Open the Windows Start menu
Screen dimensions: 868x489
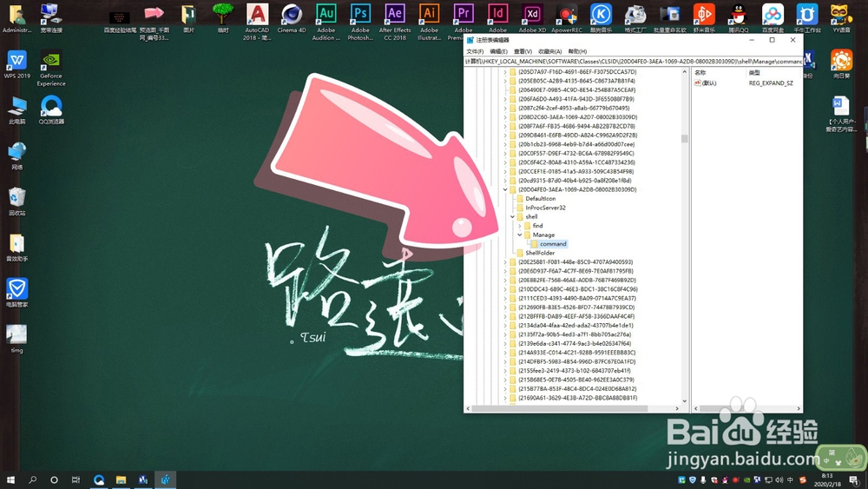click(10, 479)
